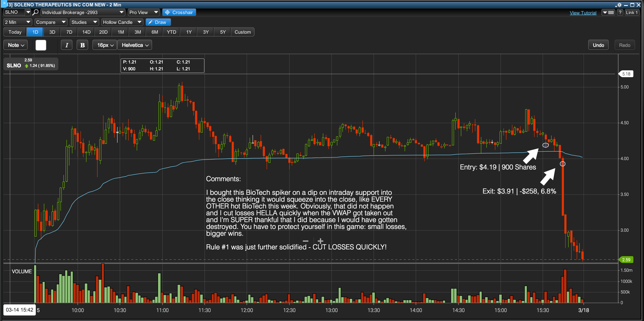Apply bold to note text
644x321 pixels.
tap(82, 45)
